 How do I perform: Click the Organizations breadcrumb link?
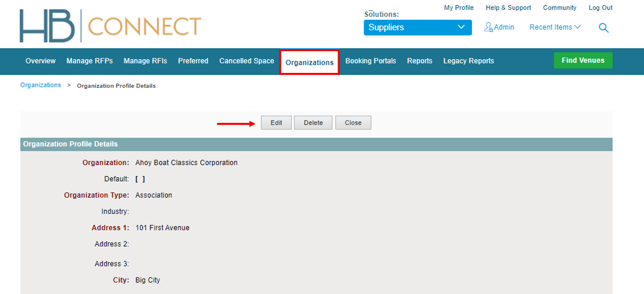point(41,85)
